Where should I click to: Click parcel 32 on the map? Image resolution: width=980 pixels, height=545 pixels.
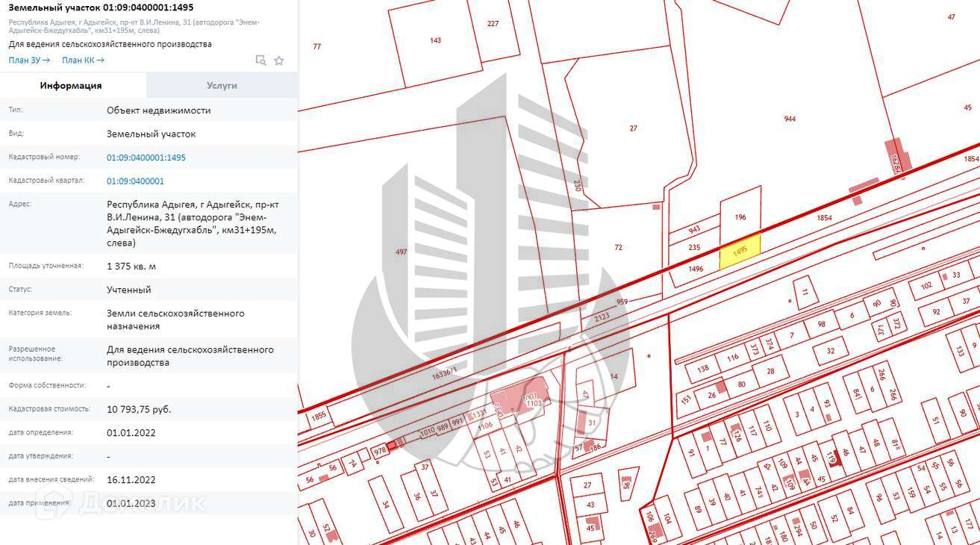(831, 350)
